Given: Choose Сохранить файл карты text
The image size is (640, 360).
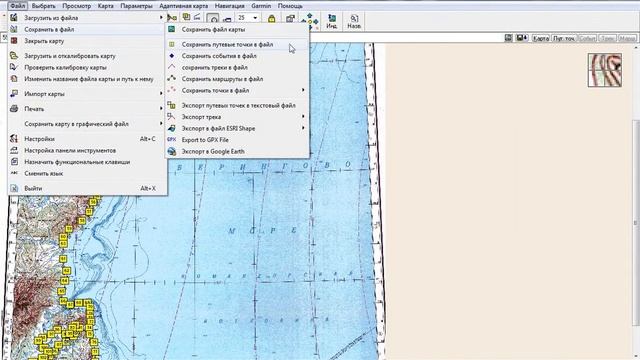Looking at the screenshot, I should pos(213,29).
